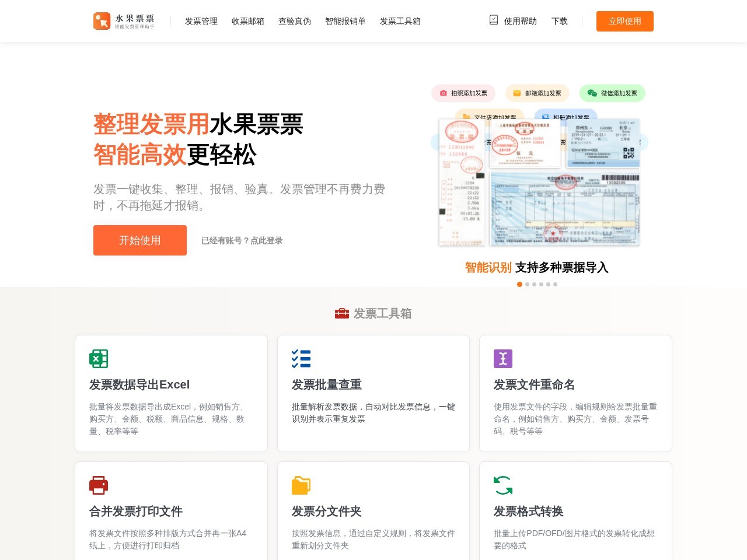Click the green convert arrows icon
The height and width of the screenshot is (560, 747).
coord(503,485)
